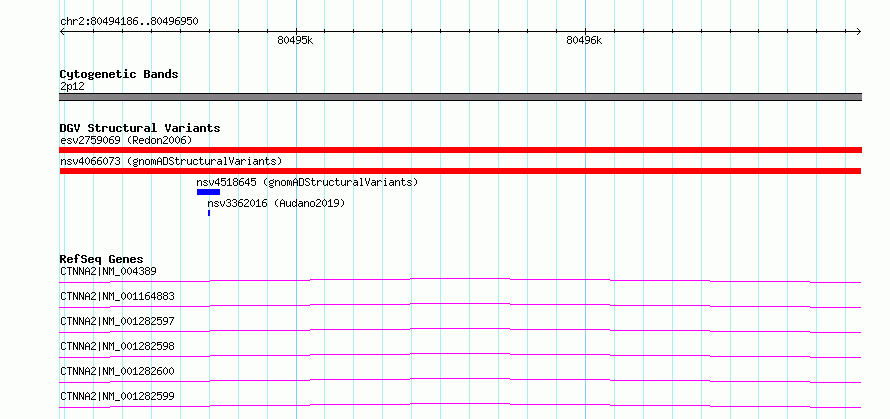Open nsv4066073 (gnomADStructuralVariants) label
The image size is (890, 419).
click(171, 161)
